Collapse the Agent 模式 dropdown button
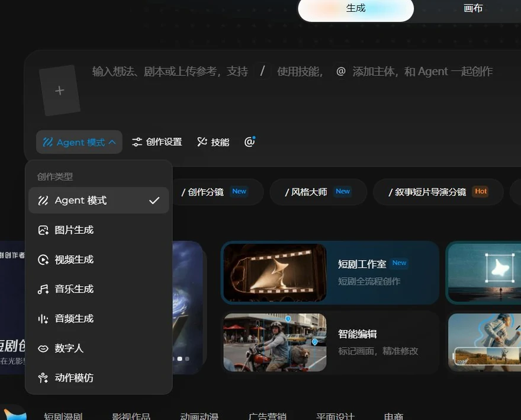This screenshot has width=521, height=420. pyautogui.click(x=79, y=142)
